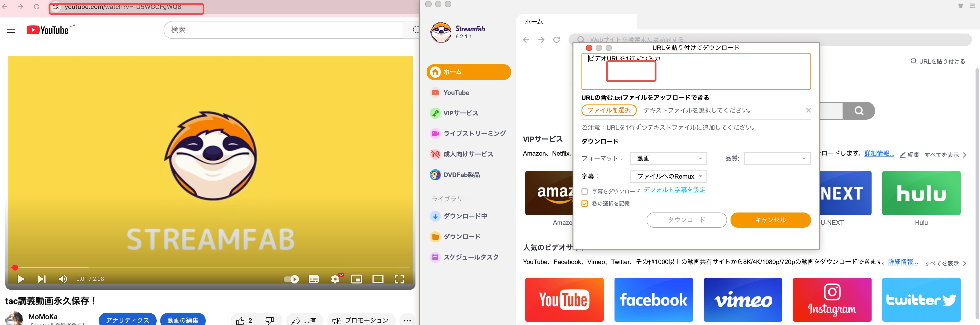Screen dimensions: 980x325
Task: Play the video in YouTube player
Action: click(21, 279)
